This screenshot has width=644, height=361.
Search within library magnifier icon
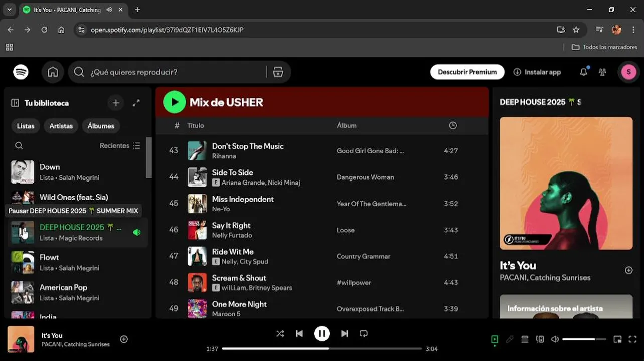(19, 146)
